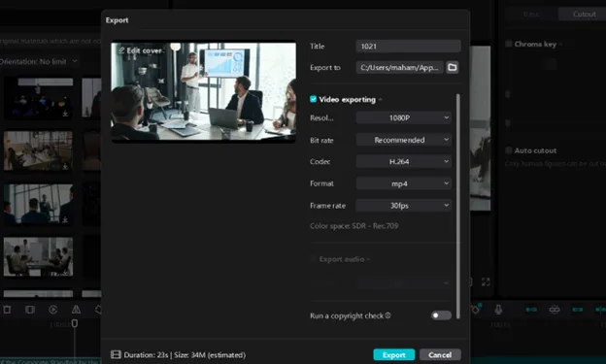Click the reverse playback circle icon in toolbar
The width and height of the screenshot is (606, 364).
coord(53,310)
